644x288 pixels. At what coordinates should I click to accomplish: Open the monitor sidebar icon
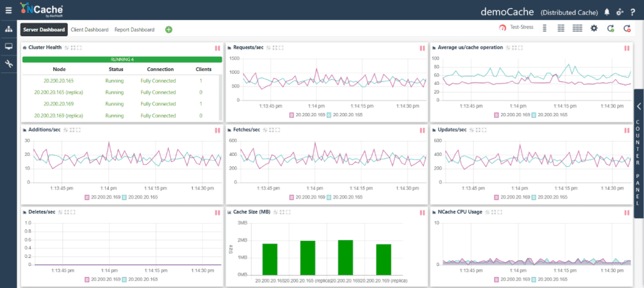click(9, 47)
